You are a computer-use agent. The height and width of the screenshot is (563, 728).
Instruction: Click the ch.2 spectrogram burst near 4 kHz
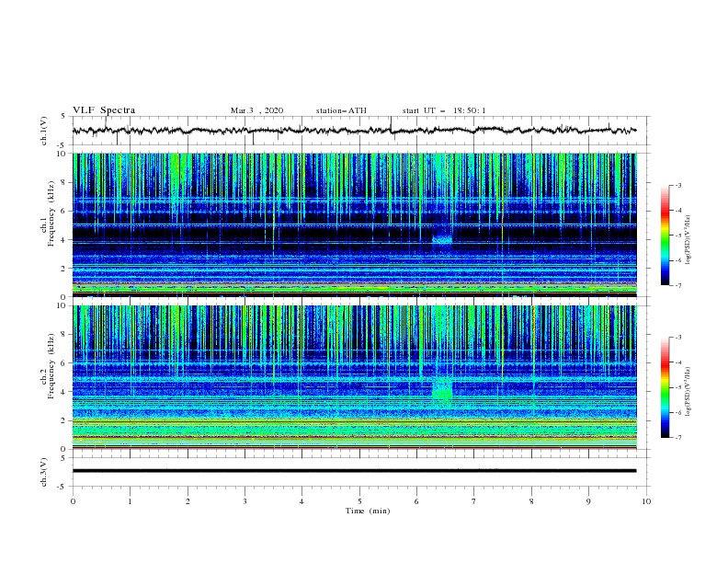(x=442, y=390)
